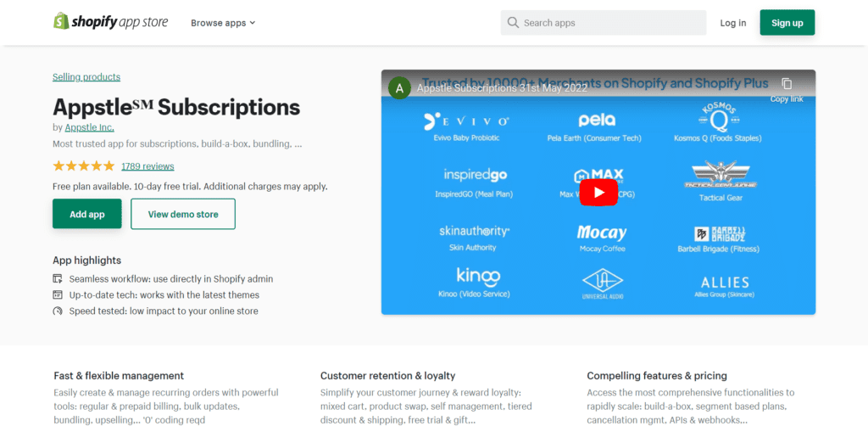The height and width of the screenshot is (426, 868).
Task: Click the Seamless workflow highlight icon
Action: [x=58, y=278]
